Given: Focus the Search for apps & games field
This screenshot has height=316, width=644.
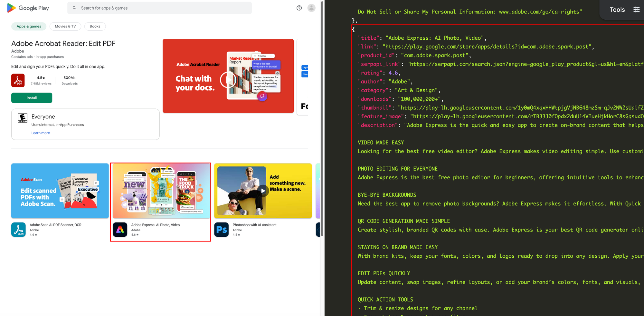Looking at the screenshot, I should coord(159,8).
